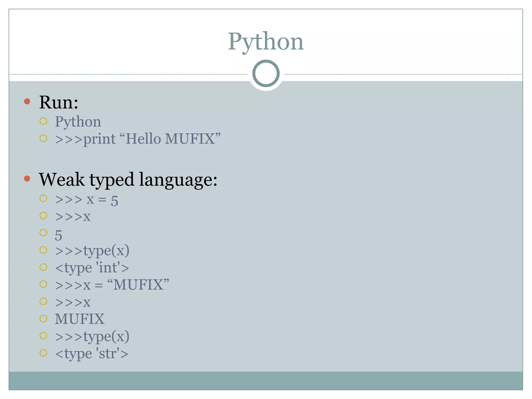Click the output line showing only "5"
Image resolution: width=532 pixels, height=399 pixels.
[58, 235]
